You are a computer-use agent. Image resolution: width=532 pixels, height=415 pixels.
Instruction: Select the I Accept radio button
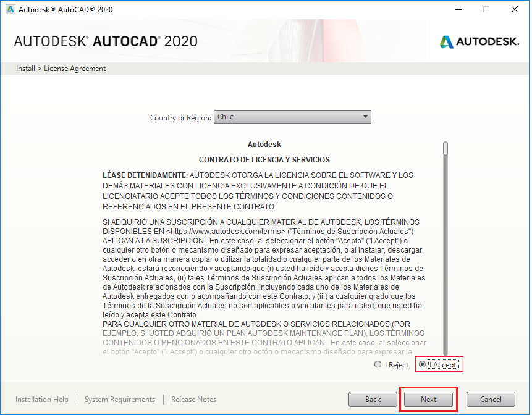[423, 364]
